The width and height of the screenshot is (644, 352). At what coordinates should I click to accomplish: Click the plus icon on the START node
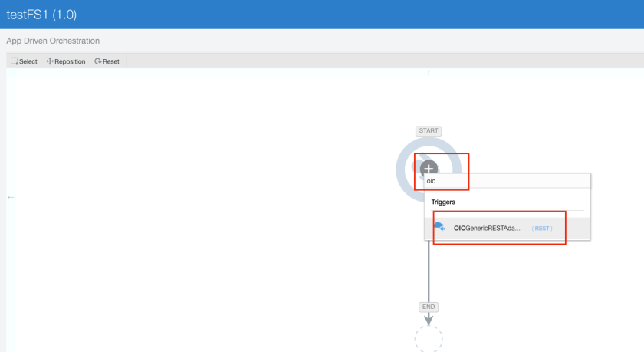(x=429, y=168)
